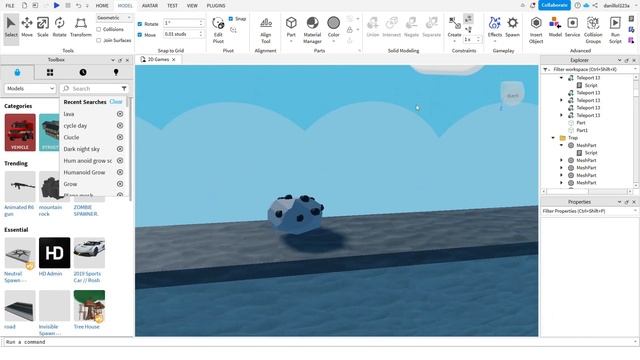Open Toolbox Recent clock tab icon
This screenshot has width=640, height=360.
tap(83, 72)
